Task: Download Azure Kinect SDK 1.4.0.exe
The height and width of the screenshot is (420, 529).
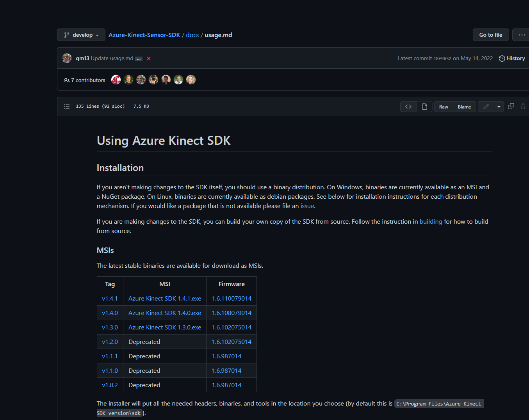Action: point(165,313)
